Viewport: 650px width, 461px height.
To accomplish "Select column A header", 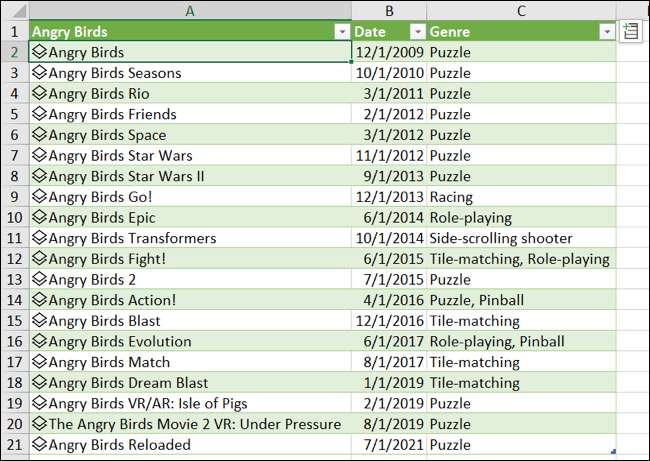I will click(x=190, y=10).
